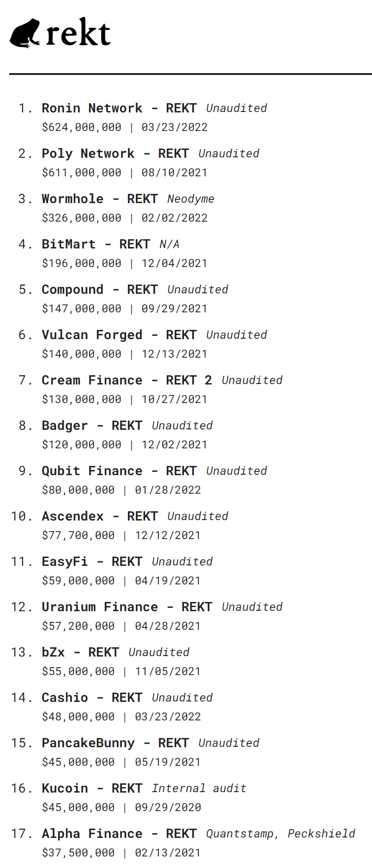
Task: Open the bZx - REKT article
Action: tap(80, 652)
